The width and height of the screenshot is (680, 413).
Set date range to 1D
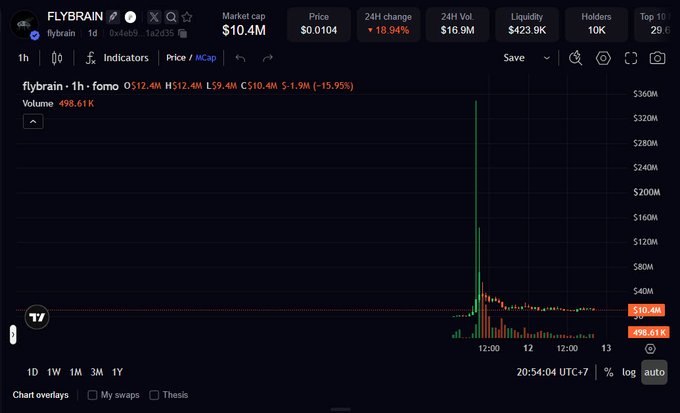(33, 372)
